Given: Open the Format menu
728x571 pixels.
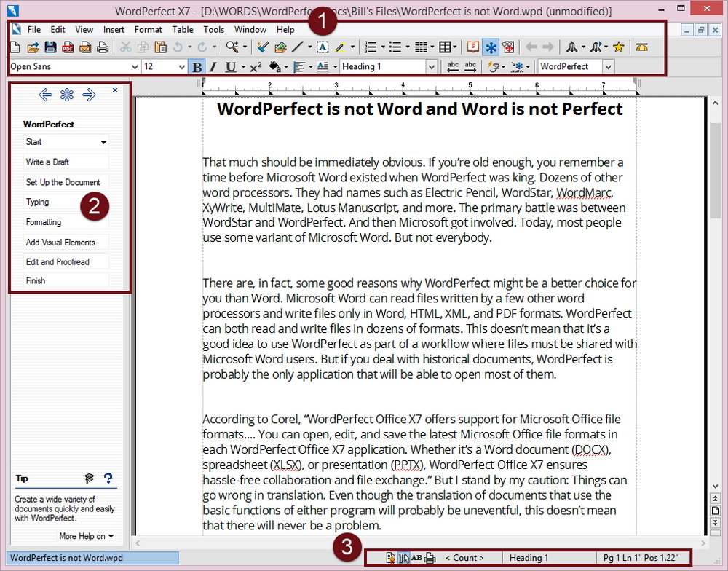Looking at the screenshot, I should point(148,30).
